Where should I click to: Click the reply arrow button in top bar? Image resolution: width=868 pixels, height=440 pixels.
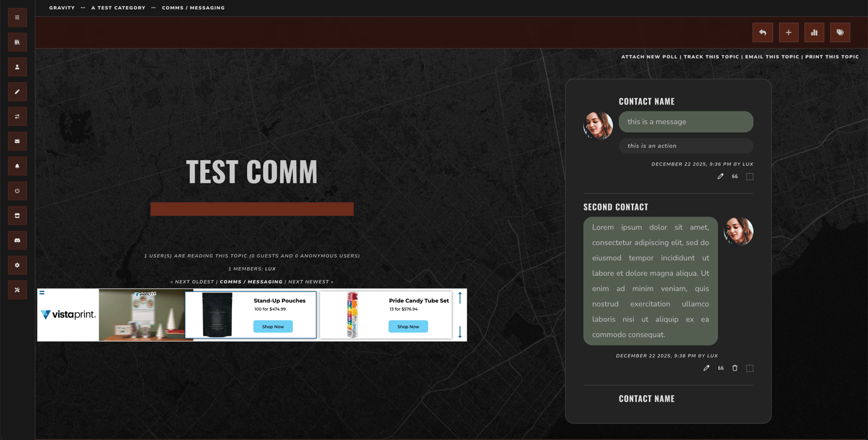tap(763, 32)
